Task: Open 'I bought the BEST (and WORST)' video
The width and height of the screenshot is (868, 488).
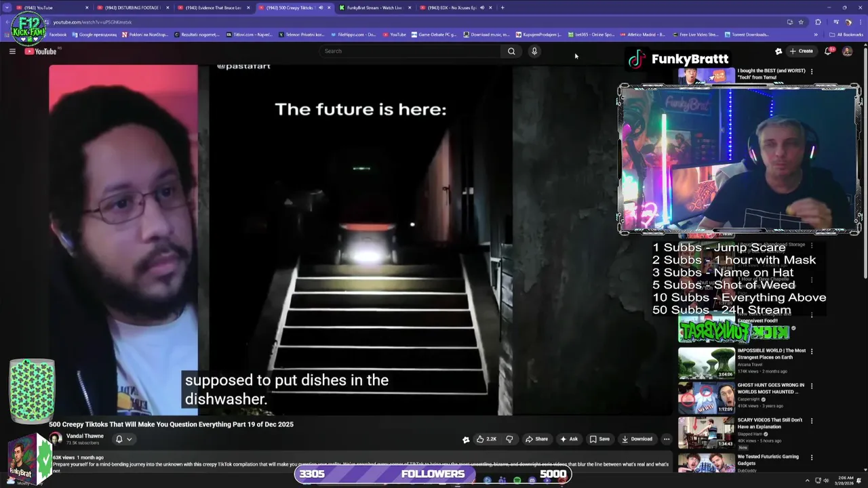Action: pyautogui.click(x=771, y=74)
